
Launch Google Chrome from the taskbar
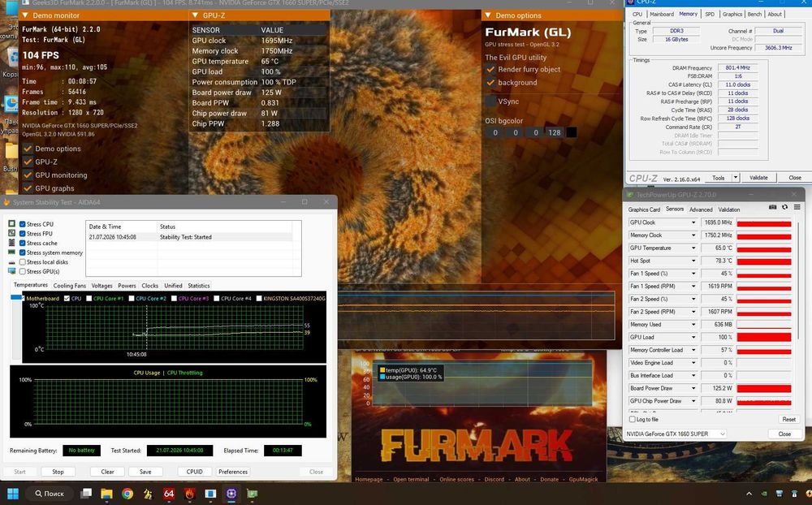(x=127, y=494)
